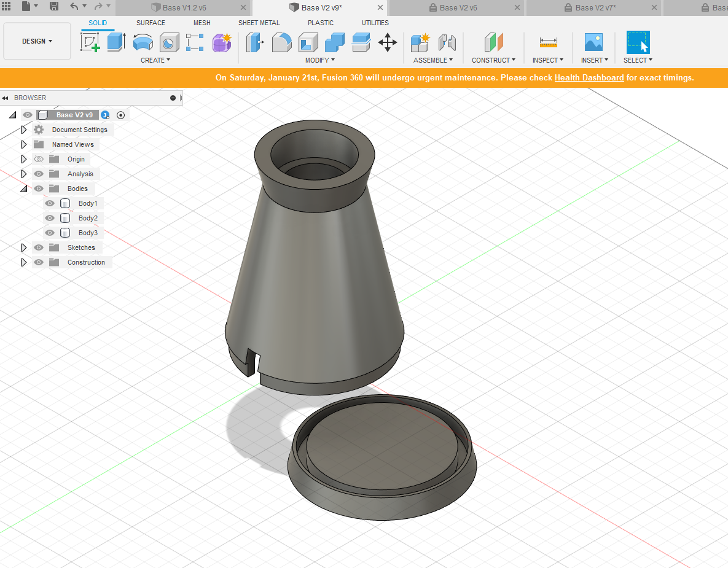Open the DESIGN workspace dropdown

click(37, 41)
